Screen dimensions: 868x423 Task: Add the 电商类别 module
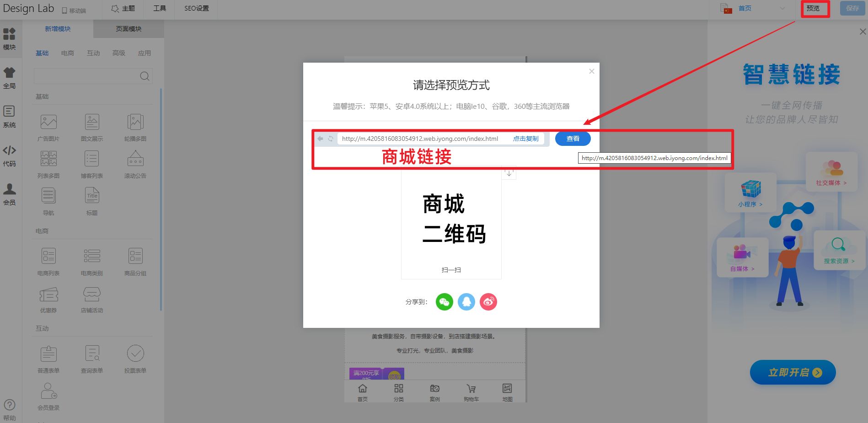point(92,262)
